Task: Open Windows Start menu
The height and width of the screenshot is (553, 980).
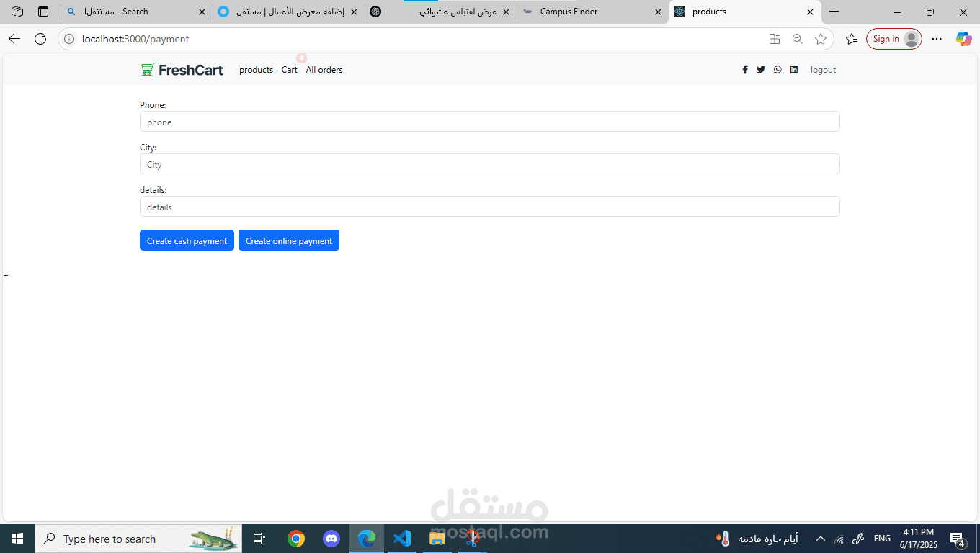Action: click(x=17, y=539)
